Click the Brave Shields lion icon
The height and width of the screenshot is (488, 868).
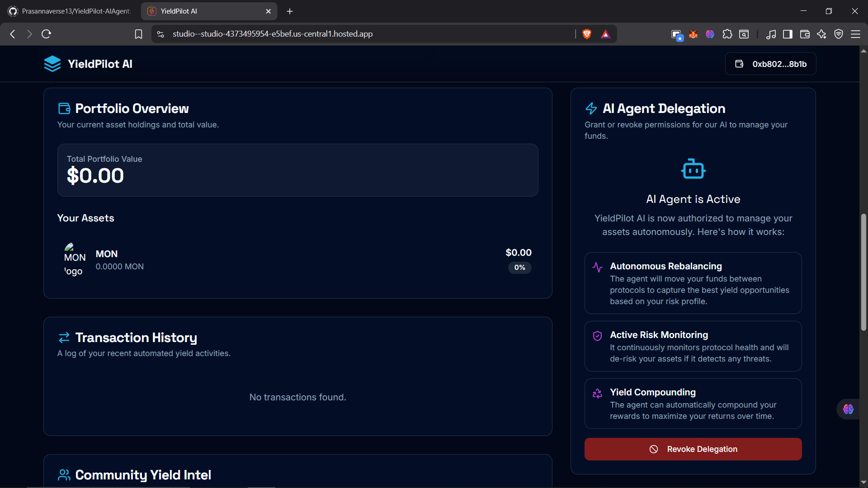[x=587, y=34]
